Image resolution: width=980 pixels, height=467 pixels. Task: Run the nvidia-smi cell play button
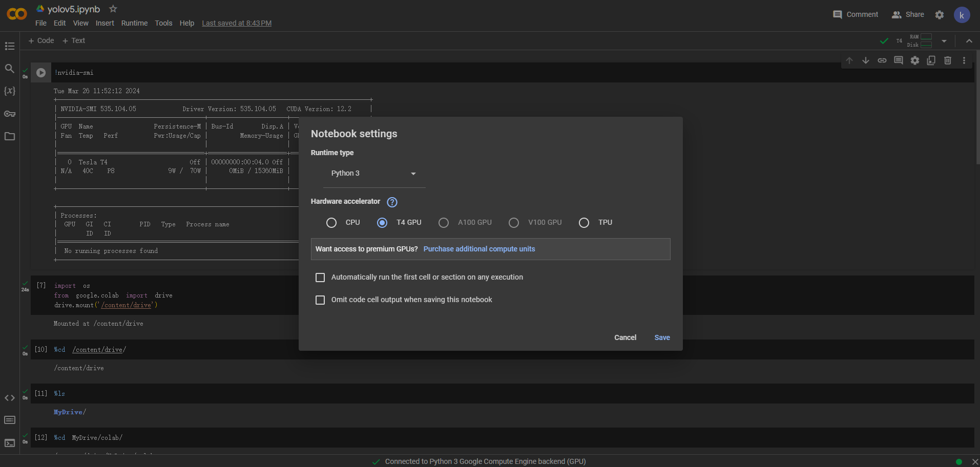click(41, 73)
